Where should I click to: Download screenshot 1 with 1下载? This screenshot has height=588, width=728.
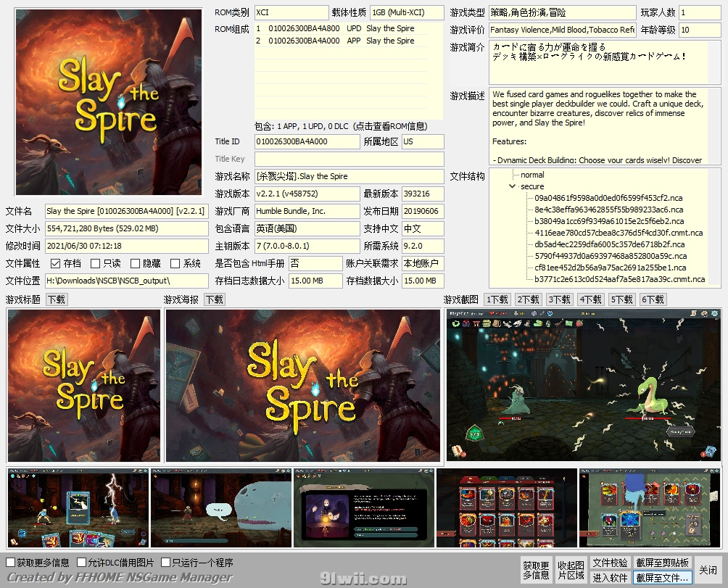[497, 299]
